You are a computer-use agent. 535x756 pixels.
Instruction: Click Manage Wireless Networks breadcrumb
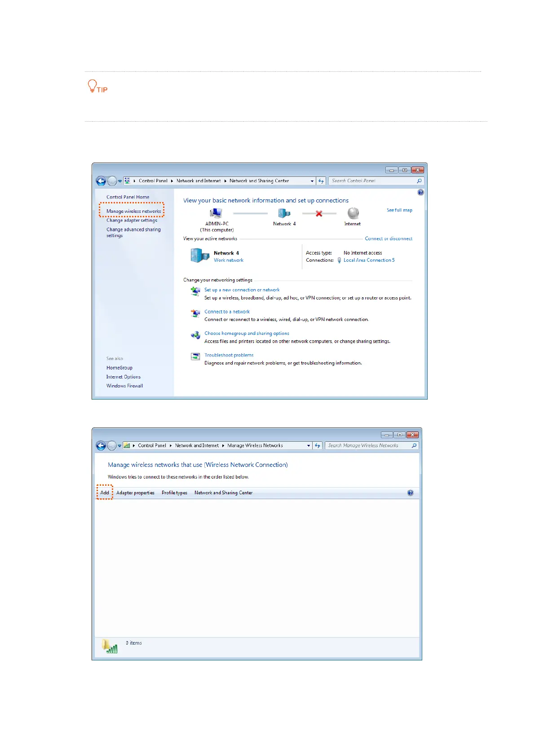(255, 446)
